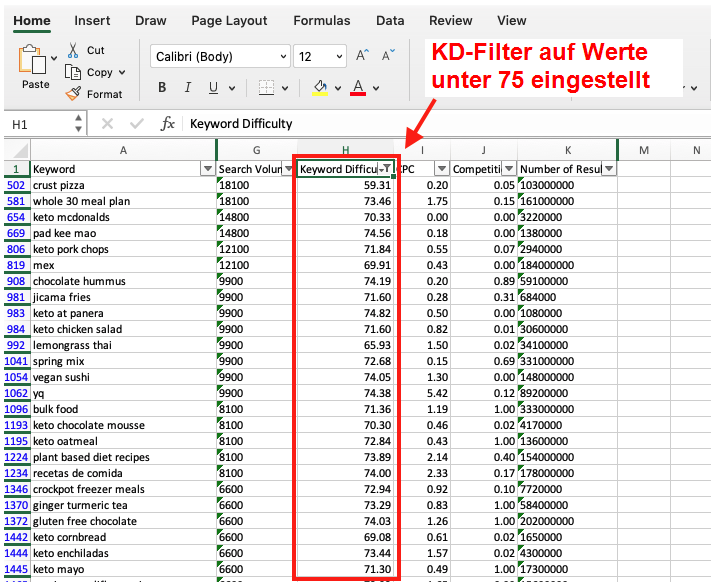Click the confirm checkmark formula button
The image size is (715, 583).
point(136,124)
